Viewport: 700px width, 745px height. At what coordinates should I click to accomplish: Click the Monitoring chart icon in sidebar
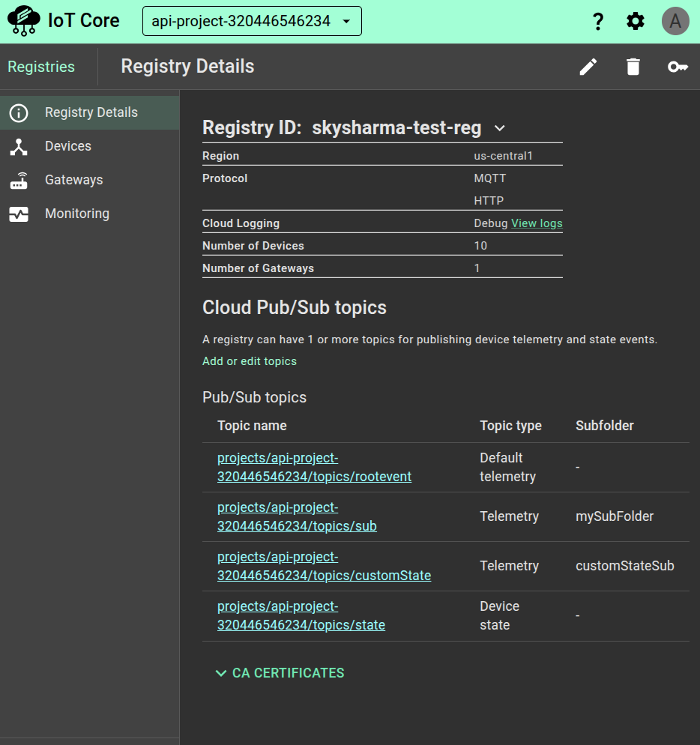(x=19, y=214)
